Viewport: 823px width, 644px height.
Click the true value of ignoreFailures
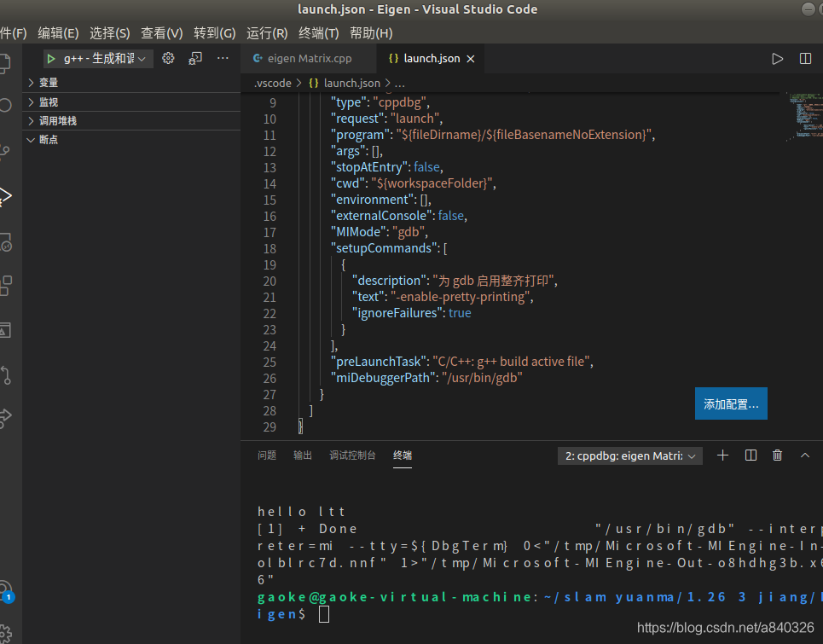click(x=460, y=313)
